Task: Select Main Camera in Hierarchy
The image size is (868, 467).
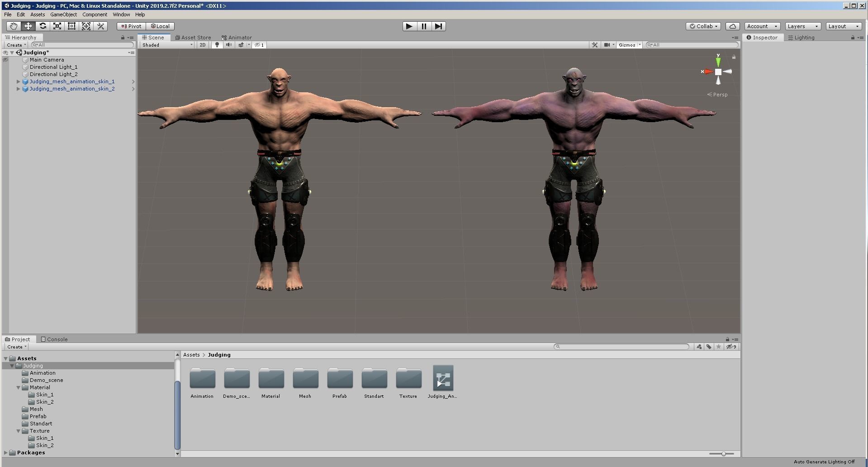Action: point(47,60)
